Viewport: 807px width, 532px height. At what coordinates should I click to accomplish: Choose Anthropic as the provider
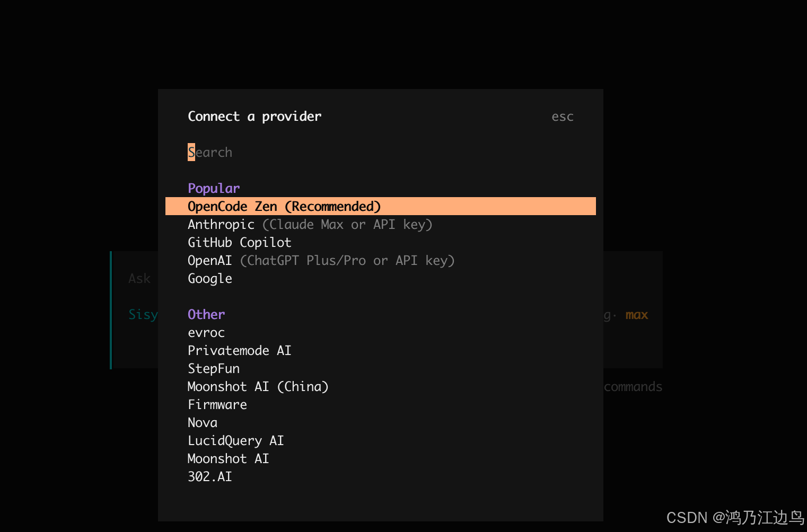(x=380, y=224)
